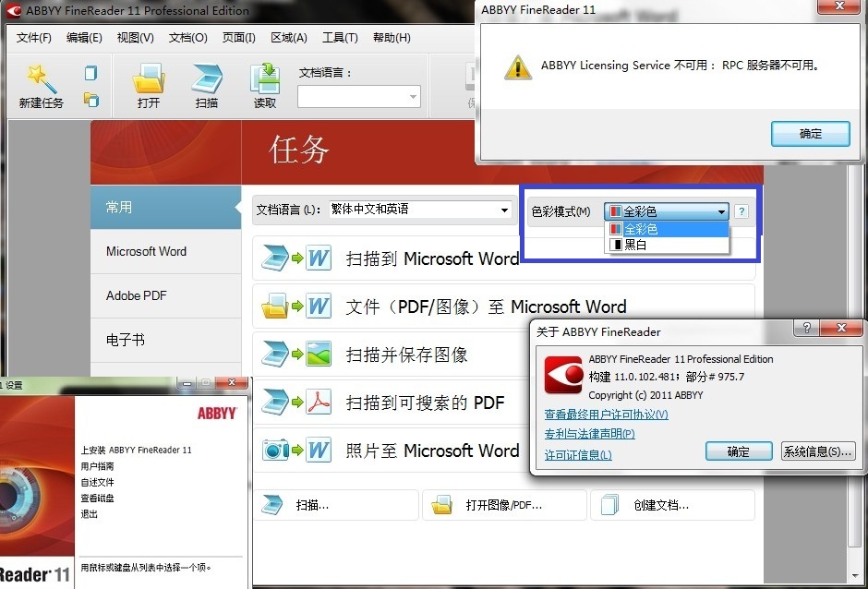Click the 系统信息(S)... button
Image resolution: width=868 pixels, height=589 pixels.
tap(817, 451)
